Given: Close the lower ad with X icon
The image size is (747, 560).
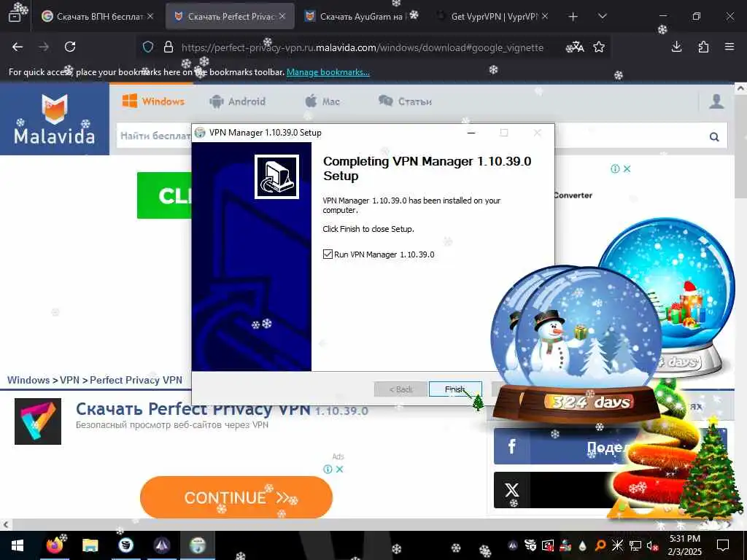Looking at the screenshot, I should 340,469.
